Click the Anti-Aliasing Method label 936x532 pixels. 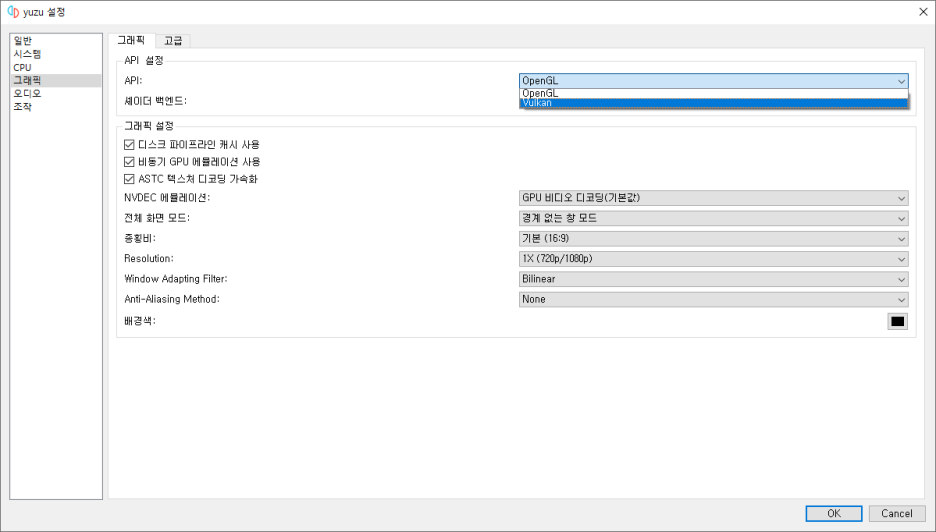click(172, 299)
